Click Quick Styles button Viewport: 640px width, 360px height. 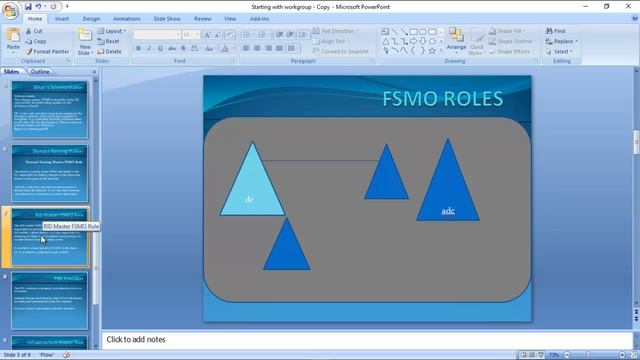(476, 41)
